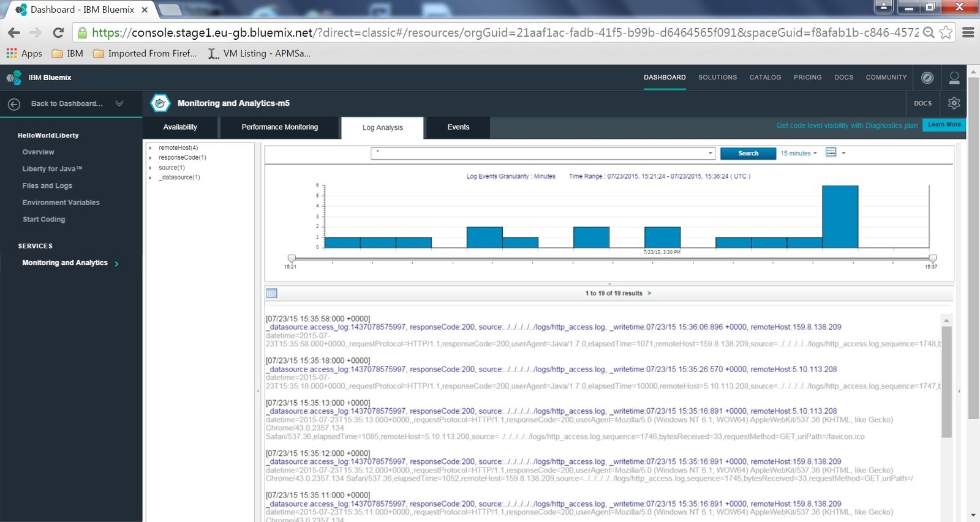Open SOLUTIONS in top navigation
This screenshot has width=980, height=522.
tap(718, 78)
